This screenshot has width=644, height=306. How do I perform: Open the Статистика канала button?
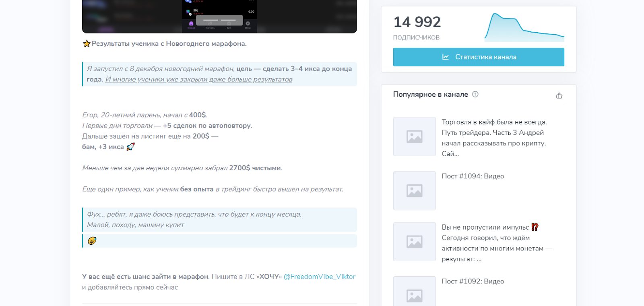[479, 57]
